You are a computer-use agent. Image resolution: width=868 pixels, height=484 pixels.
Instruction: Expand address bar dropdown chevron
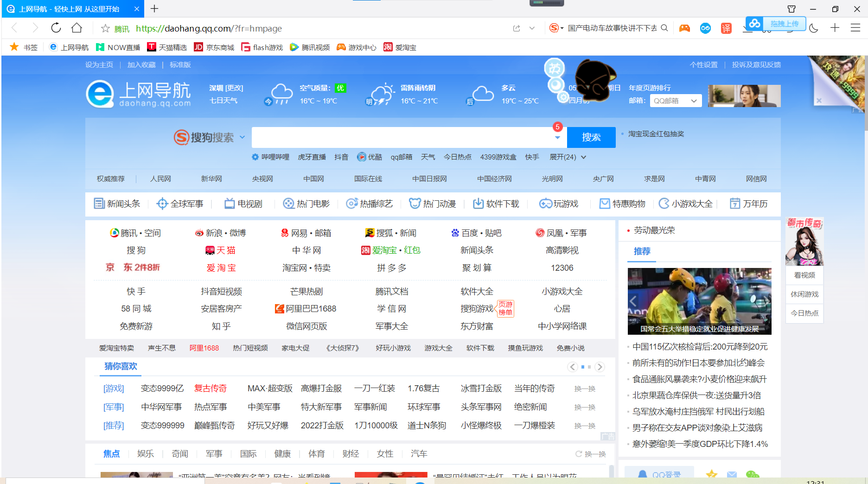(532, 28)
